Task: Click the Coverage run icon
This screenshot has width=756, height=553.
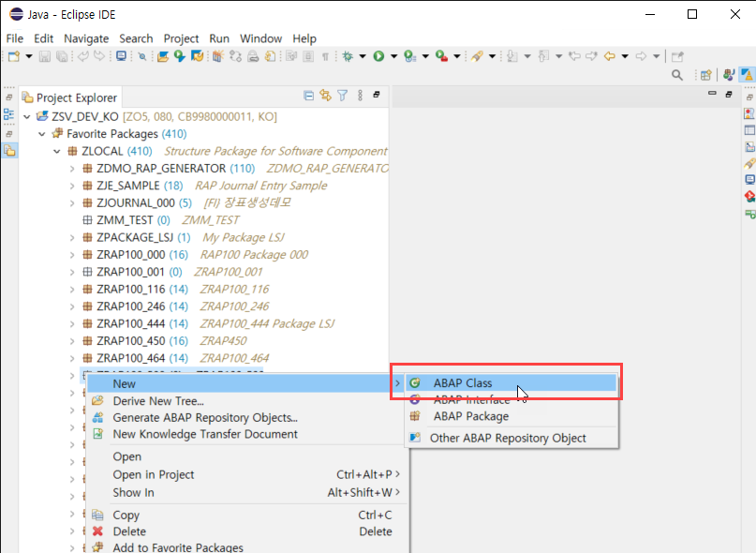Action: click(409, 56)
